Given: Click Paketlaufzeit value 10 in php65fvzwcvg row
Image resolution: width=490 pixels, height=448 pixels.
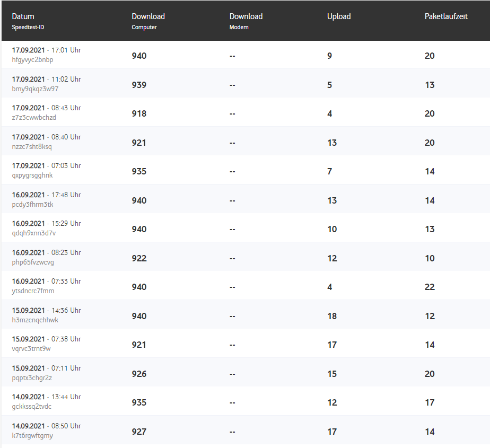Looking at the screenshot, I should coord(430,258).
